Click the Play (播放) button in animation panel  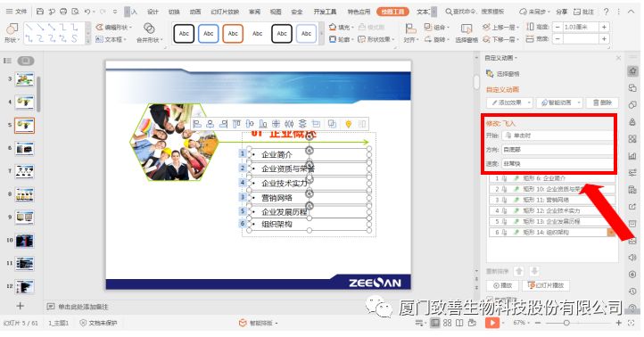(502, 285)
